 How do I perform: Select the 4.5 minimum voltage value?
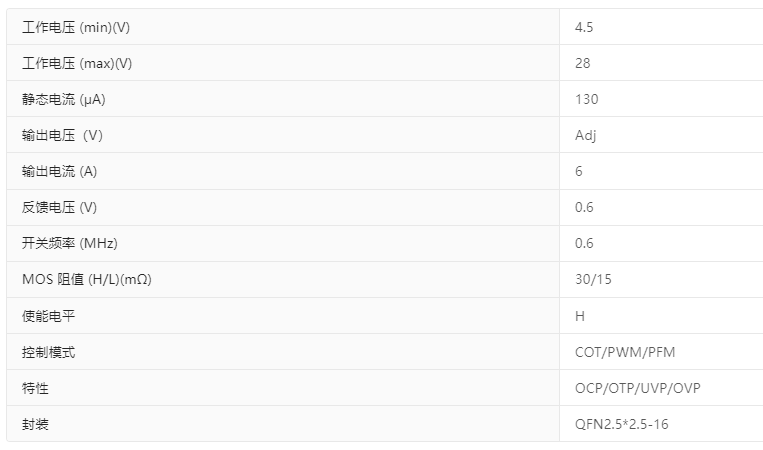585,27
